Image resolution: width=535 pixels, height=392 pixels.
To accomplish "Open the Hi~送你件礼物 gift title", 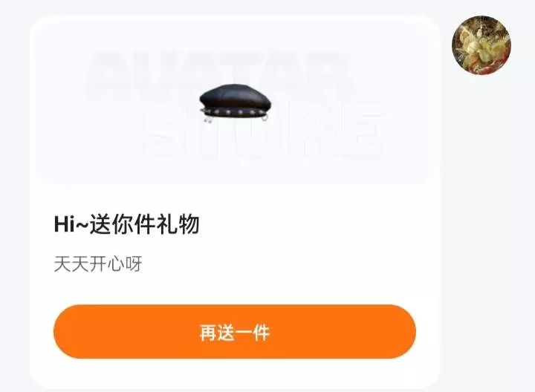I will pyautogui.click(x=126, y=224).
